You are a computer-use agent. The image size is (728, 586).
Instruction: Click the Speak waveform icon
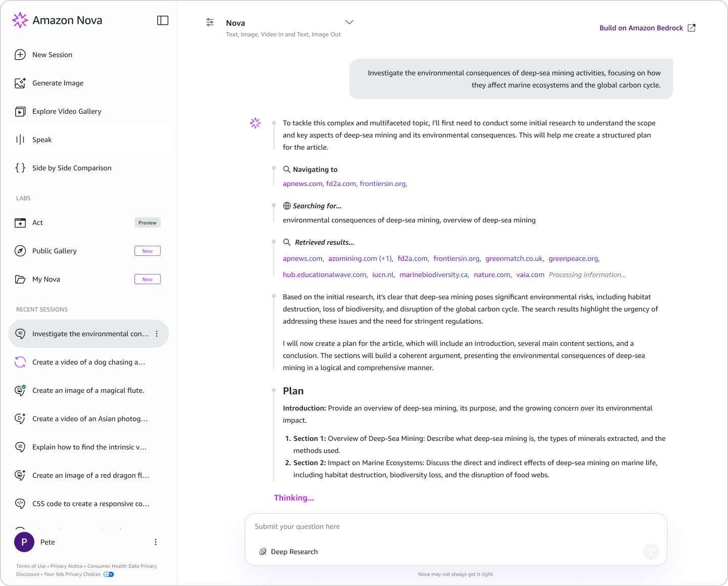pyautogui.click(x=20, y=140)
